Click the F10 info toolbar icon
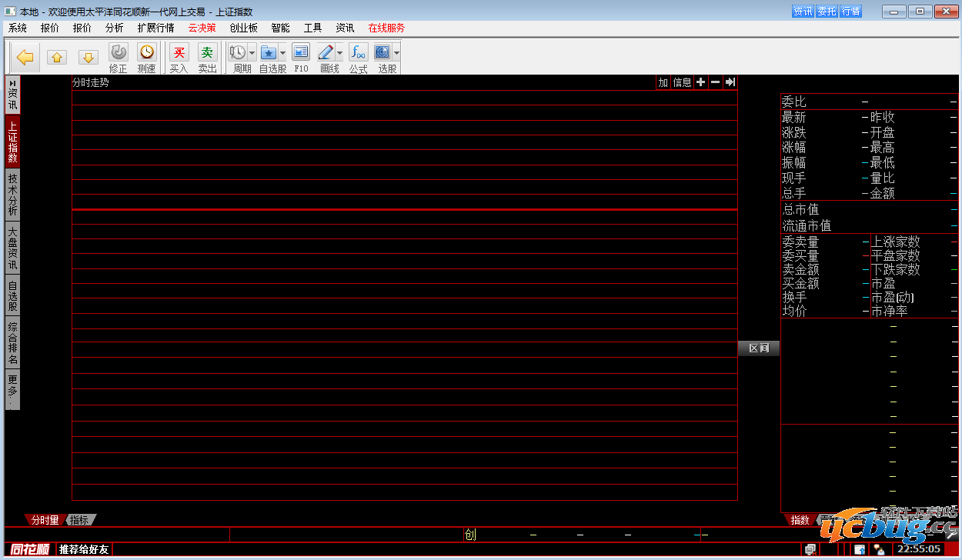The width and height of the screenshot is (962, 560). pyautogui.click(x=301, y=52)
